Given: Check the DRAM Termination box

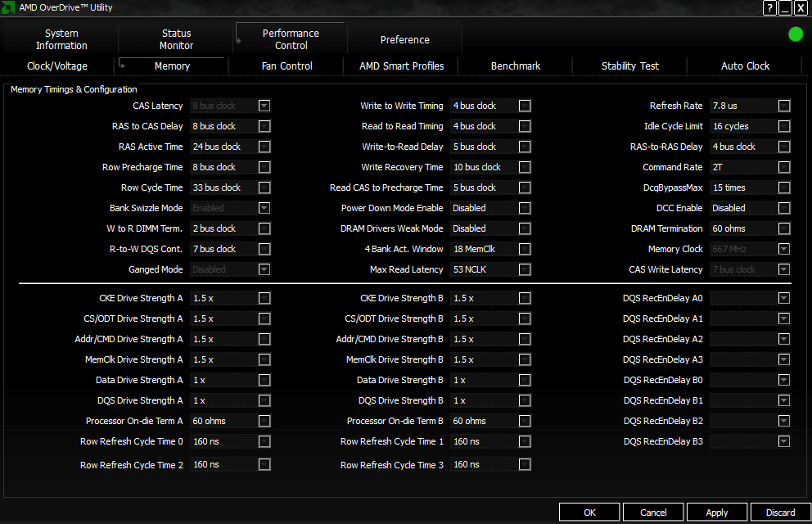Looking at the screenshot, I should pos(784,228).
